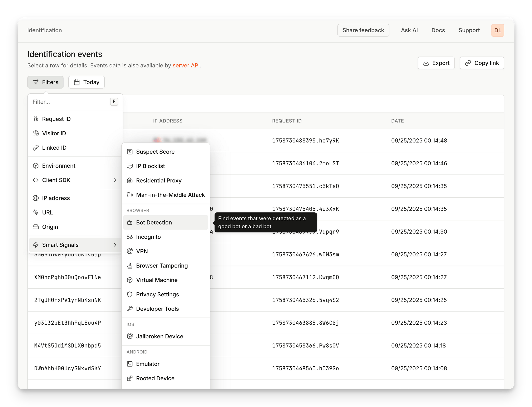Follow the server API link
The image size is (532, 407).
click(186, 65)
